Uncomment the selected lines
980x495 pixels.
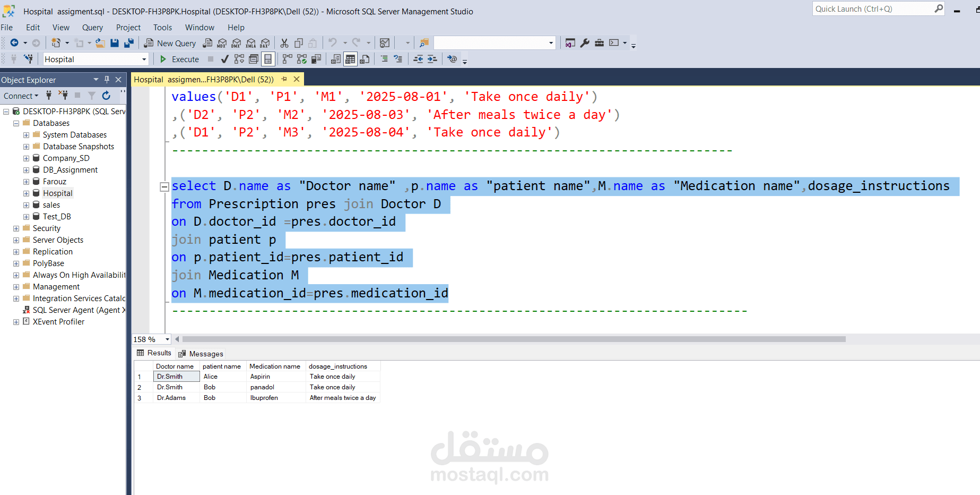[398, 59]
